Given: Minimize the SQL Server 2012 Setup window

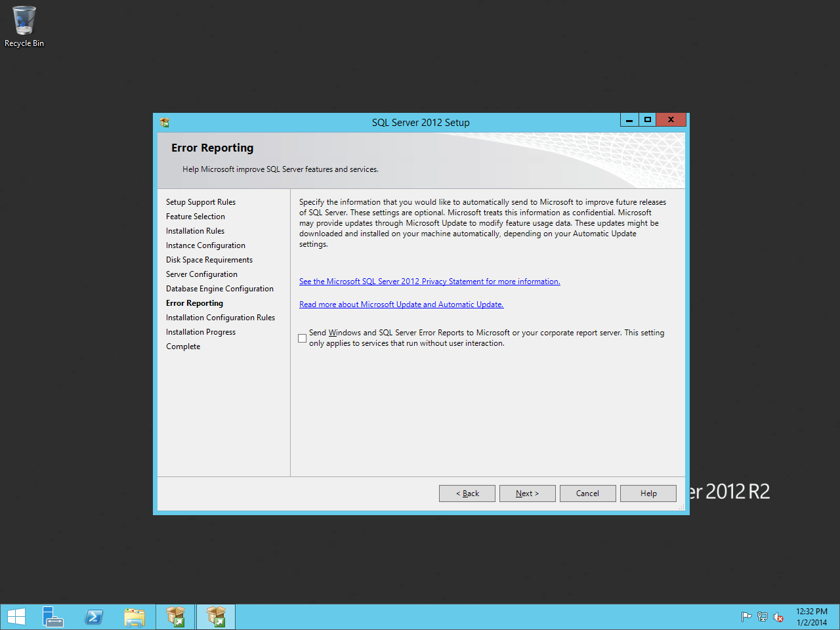Looking at the screenshot, I should (x=629, y=120).
